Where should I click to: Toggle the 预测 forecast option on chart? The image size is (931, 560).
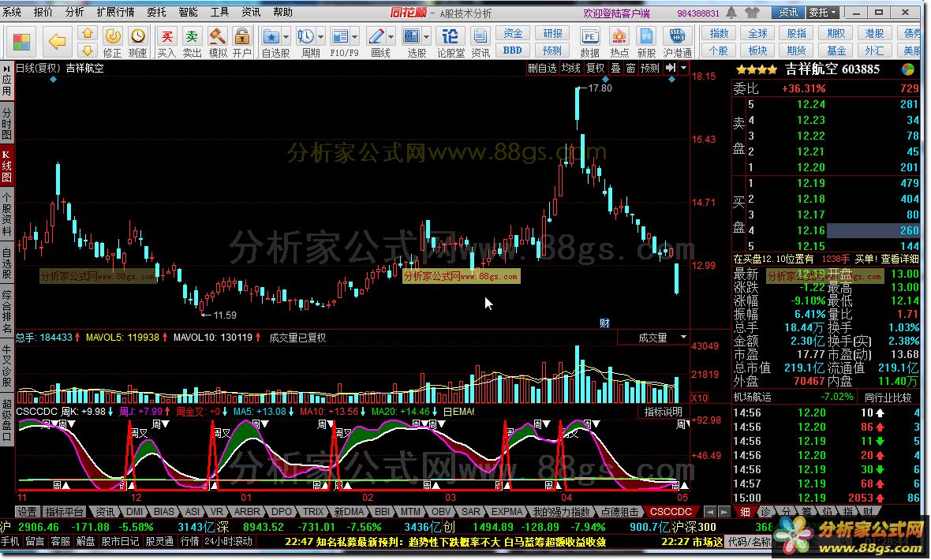click(649, 69)
